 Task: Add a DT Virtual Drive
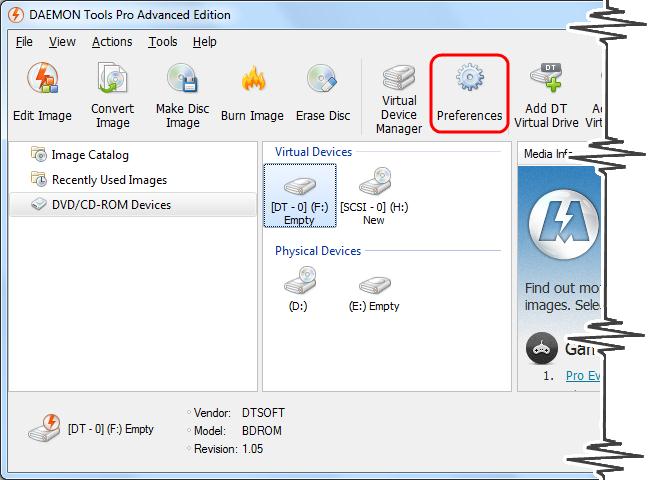(546, 96)
